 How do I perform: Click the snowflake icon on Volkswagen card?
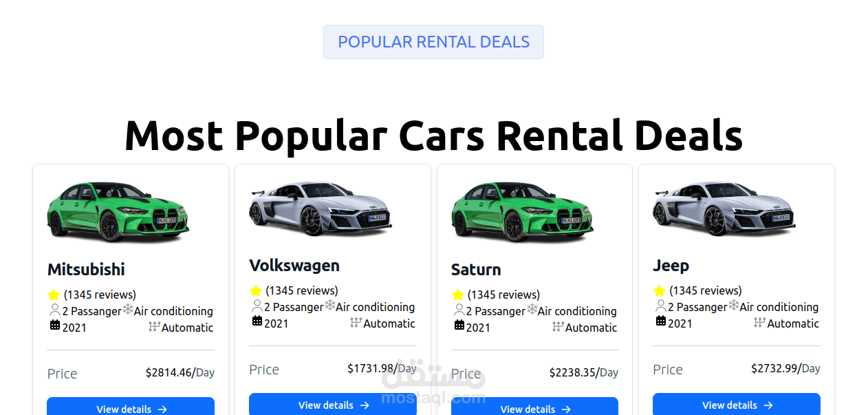click(x=330, y=306)
